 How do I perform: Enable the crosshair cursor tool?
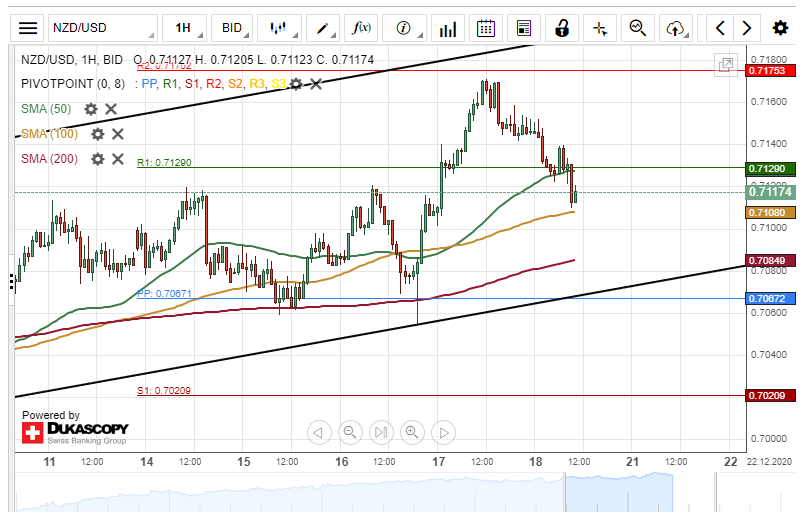pyautogui.click(x=600, y=28)
